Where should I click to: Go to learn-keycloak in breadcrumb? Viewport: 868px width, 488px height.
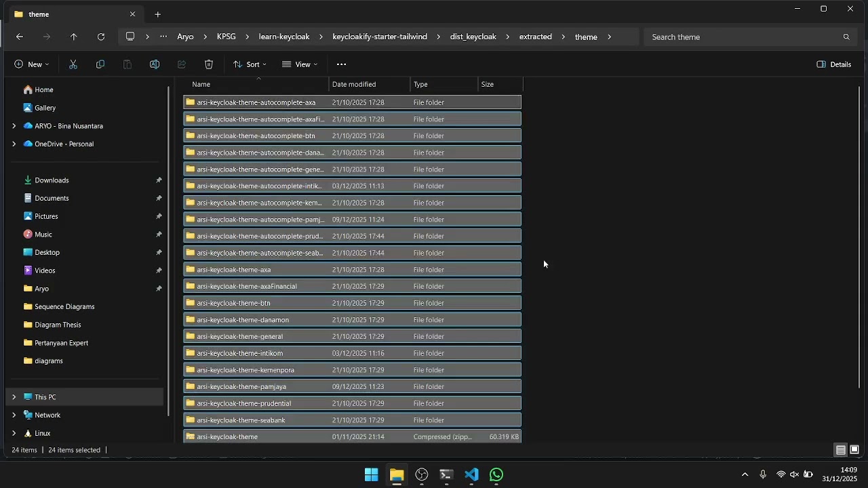tap(284, 37)
